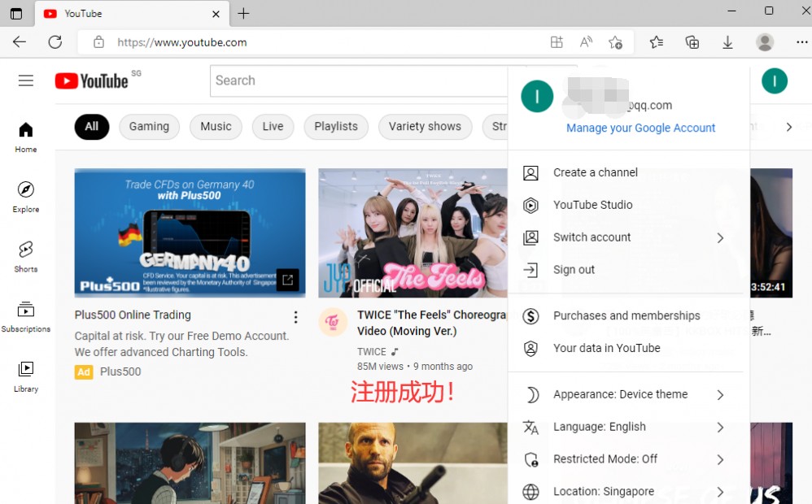The height and width of the screenshot is (504, 812).
Task: Go to Explore in the sidebar
Action: click(26, 198)
